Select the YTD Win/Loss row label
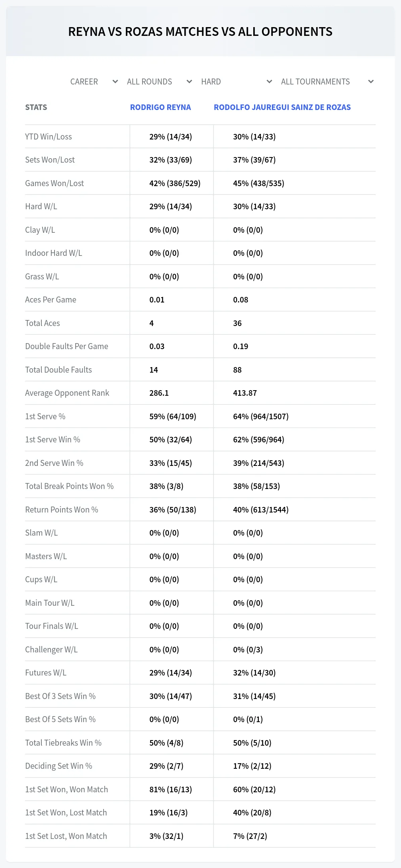Screen dimensions: 401x868 point(49,137)
